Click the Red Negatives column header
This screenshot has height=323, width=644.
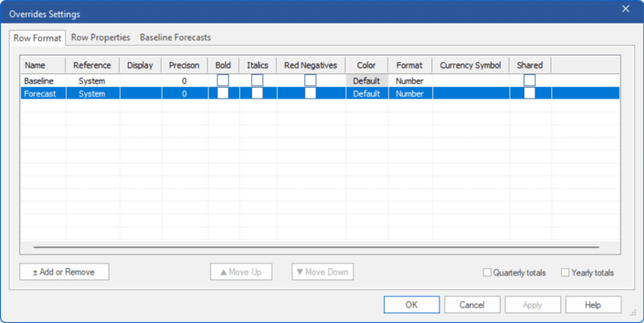click(311, 65)
